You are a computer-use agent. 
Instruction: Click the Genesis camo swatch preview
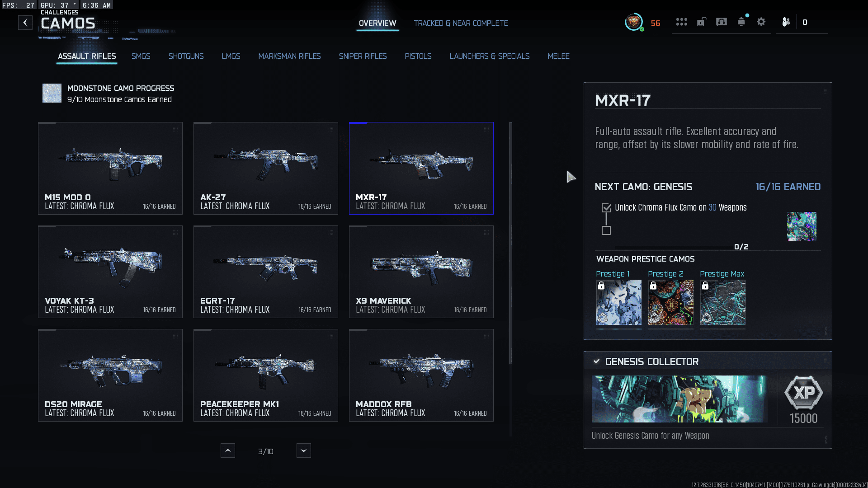[x=802, y=226]
